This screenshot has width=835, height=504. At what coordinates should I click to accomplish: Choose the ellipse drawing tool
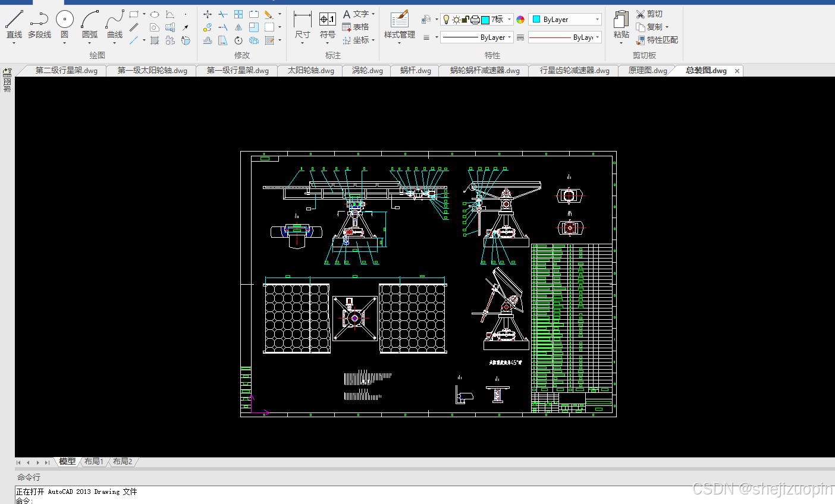pyautogui.click(x=155, y=14)
